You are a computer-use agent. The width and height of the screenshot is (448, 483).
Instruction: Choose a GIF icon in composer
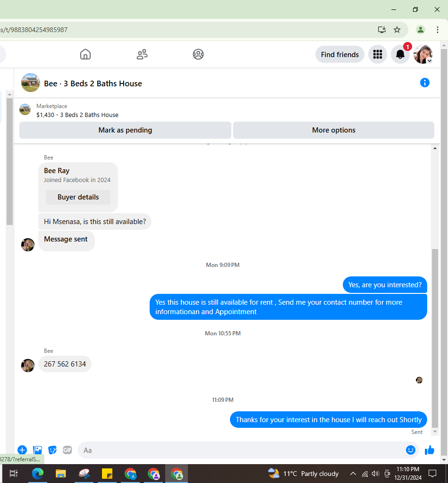click(67, 450)
